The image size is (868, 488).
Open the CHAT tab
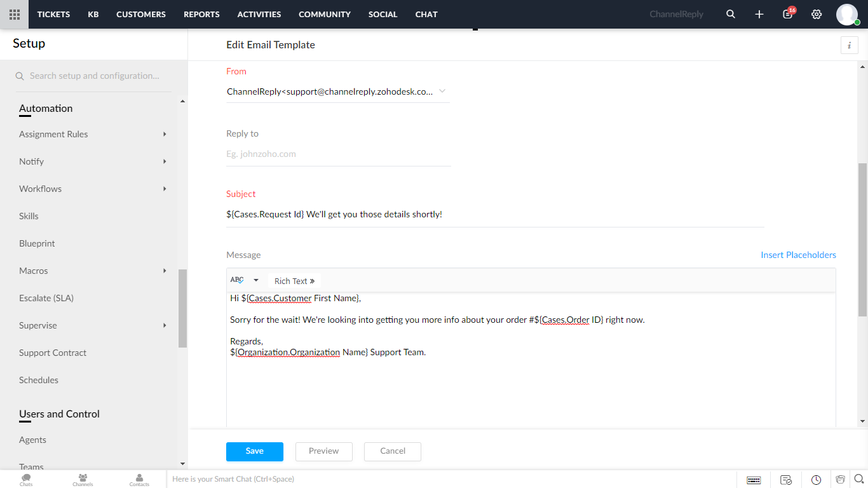pyautogui.click(x=426, y=14)
